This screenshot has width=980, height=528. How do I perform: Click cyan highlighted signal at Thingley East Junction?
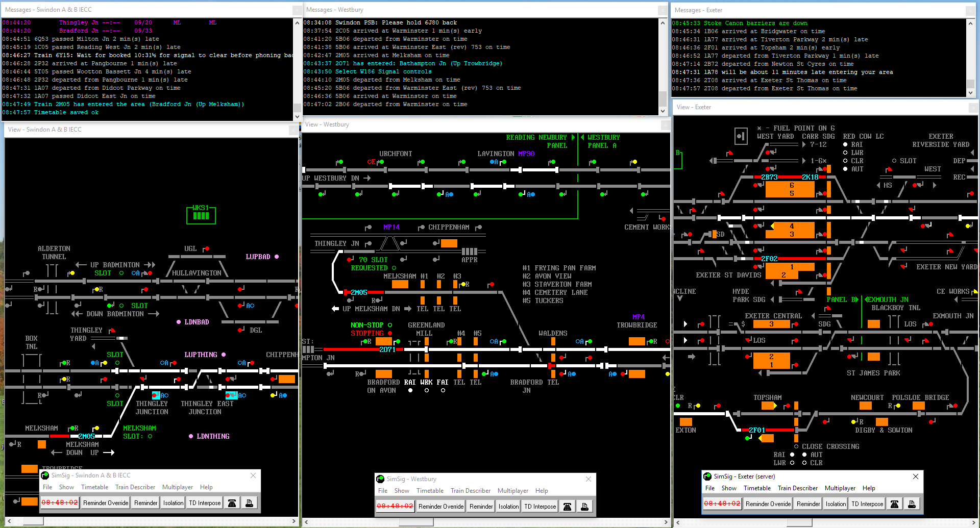pos(231,395)
